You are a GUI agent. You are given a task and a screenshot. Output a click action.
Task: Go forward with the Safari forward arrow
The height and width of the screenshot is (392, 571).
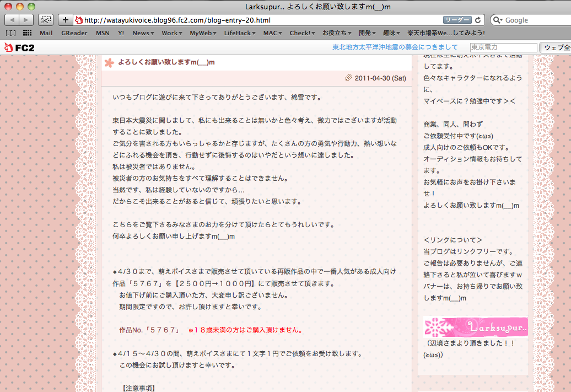(26, 20)
